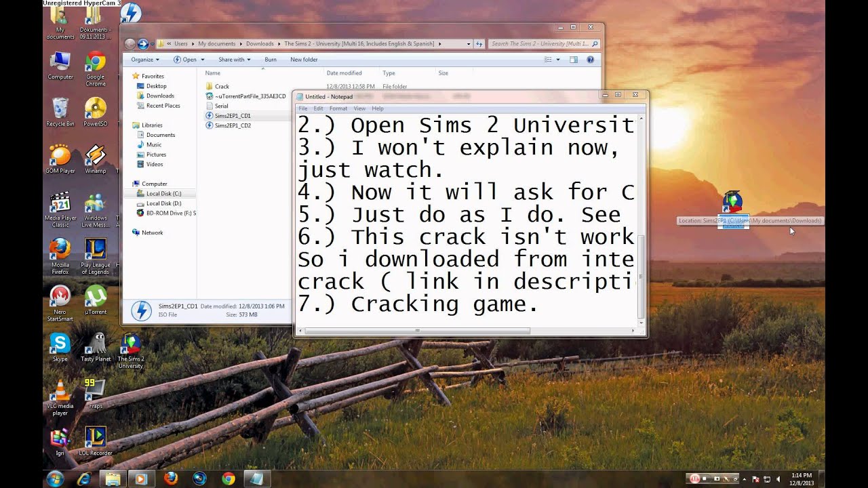Screen dimensions: 868x488
Task: Open Notepad View menu
Action: pyautogui.click(x=359, y=108)
